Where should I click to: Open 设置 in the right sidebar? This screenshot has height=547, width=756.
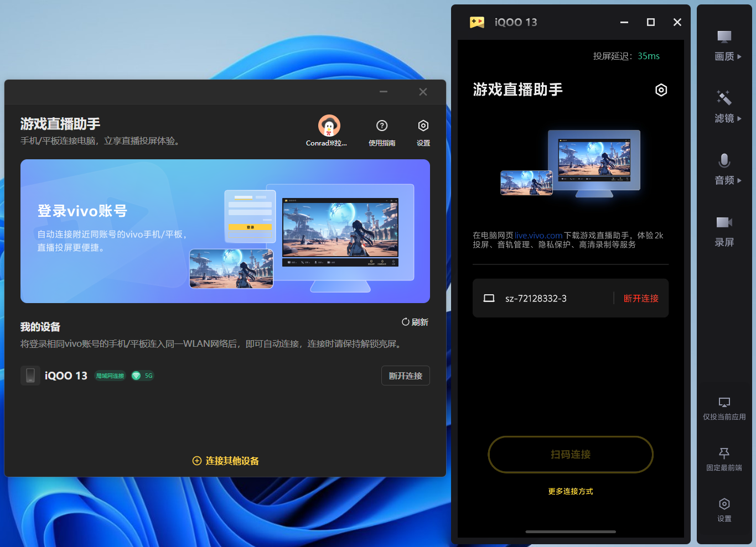(724, 510)
